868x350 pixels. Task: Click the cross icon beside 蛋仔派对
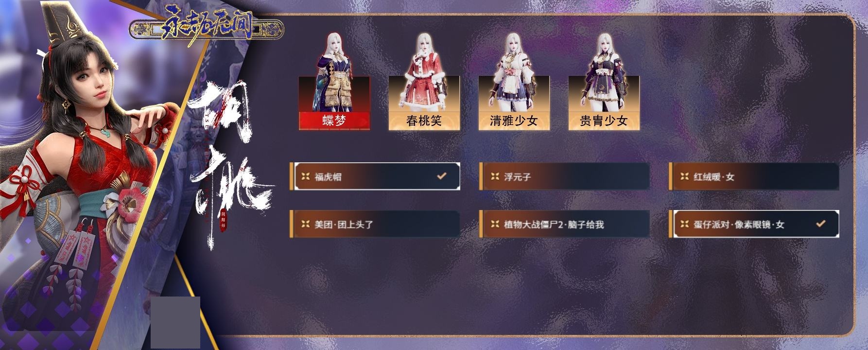684,224
